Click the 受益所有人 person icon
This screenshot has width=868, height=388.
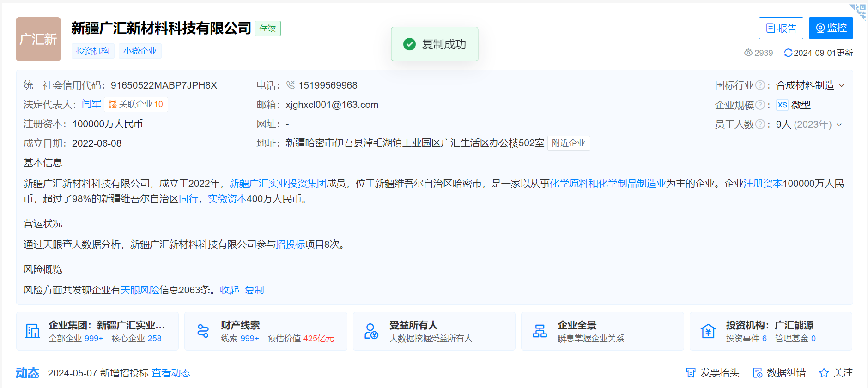pos(371,331)
